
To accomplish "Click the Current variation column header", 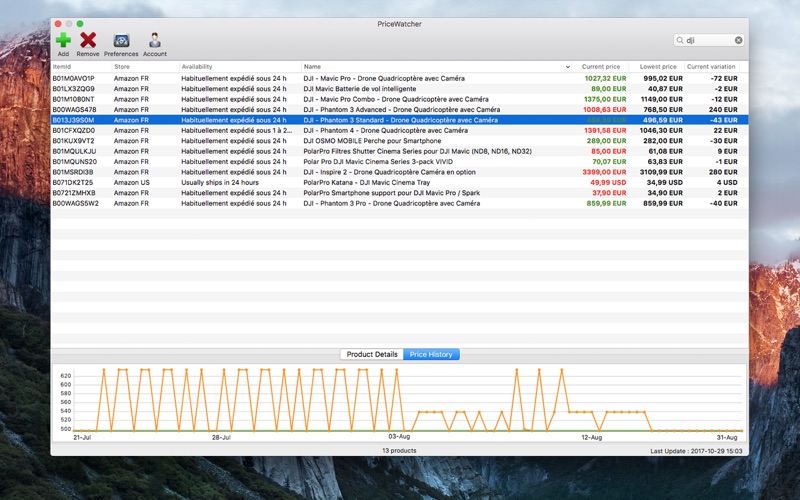I will click(711, 67).
